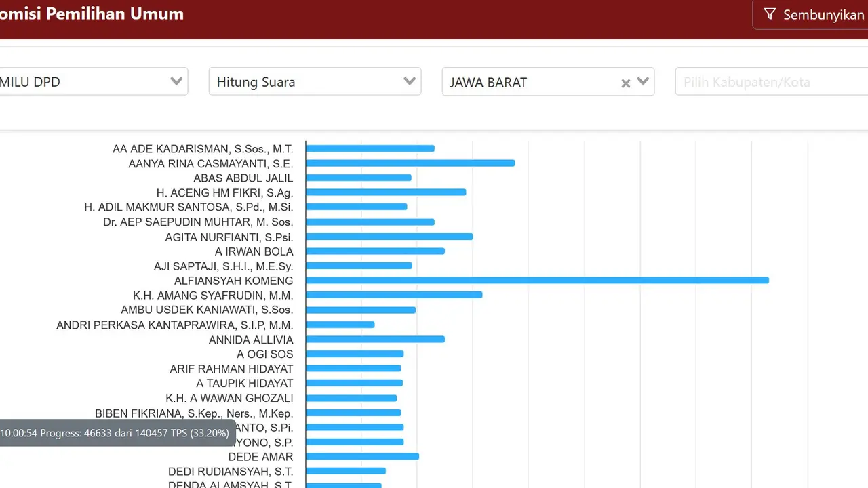
Task: Click the ABAS ABDUL JALIL label
Action: 243,178
